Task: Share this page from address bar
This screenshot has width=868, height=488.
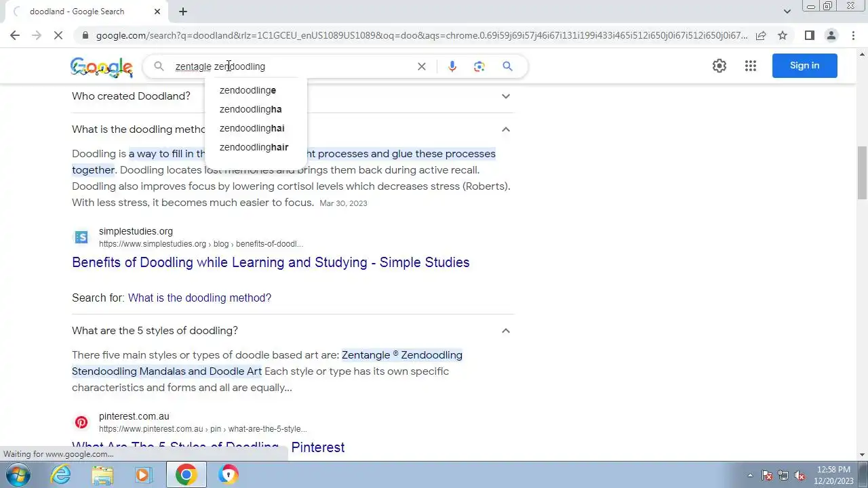Action: 761,35
